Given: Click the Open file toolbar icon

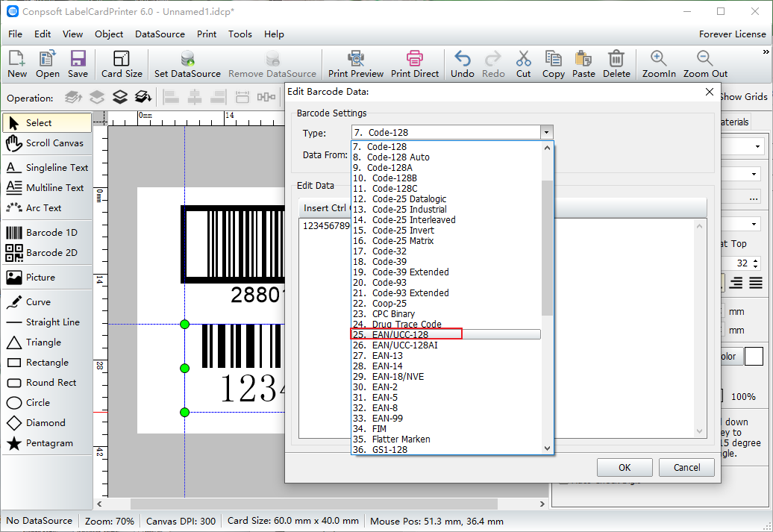Looking at the screenshot, I should click(x=47, y=64).
